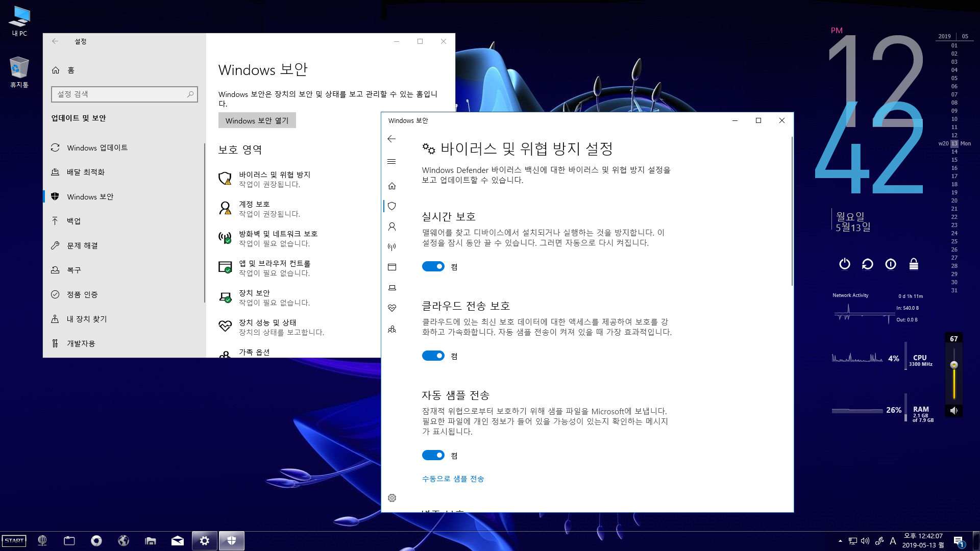This screenshot has height=551, width=980.
Task: Click the 설정 검색 input field
Action: [x=124, y=94]
